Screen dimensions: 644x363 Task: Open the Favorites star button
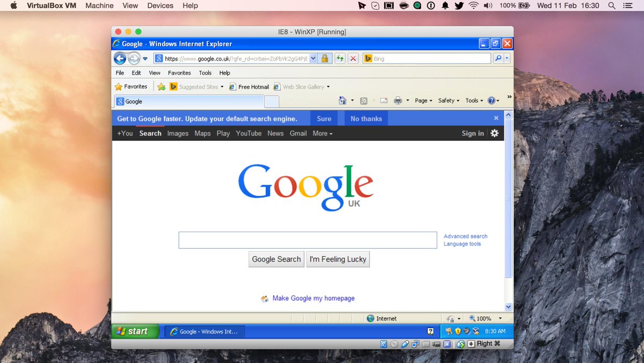click(x=131, y=86)
